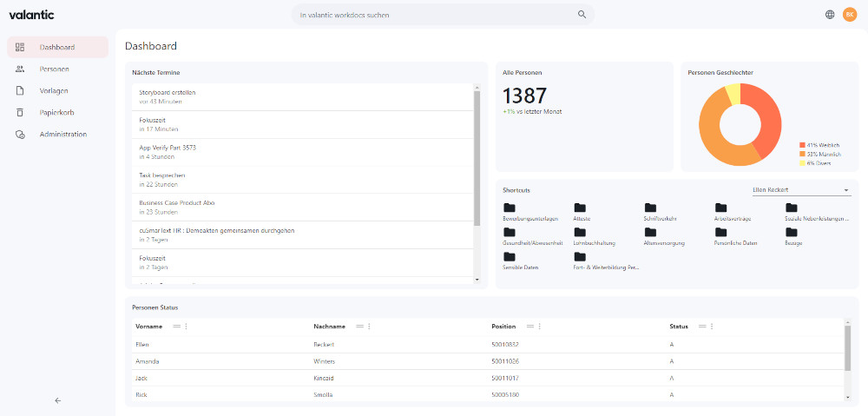Open the Bewerbungsunterlagen folder shortcut
Viewport: 868px width, 416px height.
point(510,208)
